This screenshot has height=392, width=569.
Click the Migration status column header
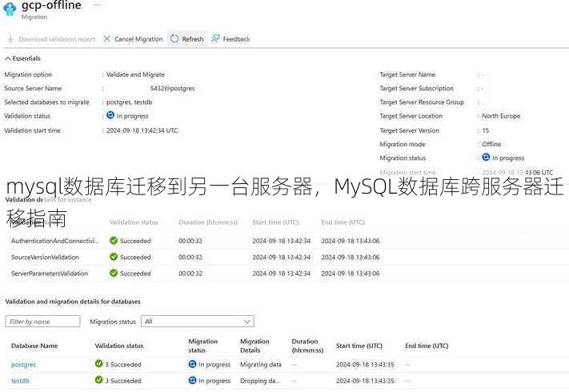tap(202, 346)
